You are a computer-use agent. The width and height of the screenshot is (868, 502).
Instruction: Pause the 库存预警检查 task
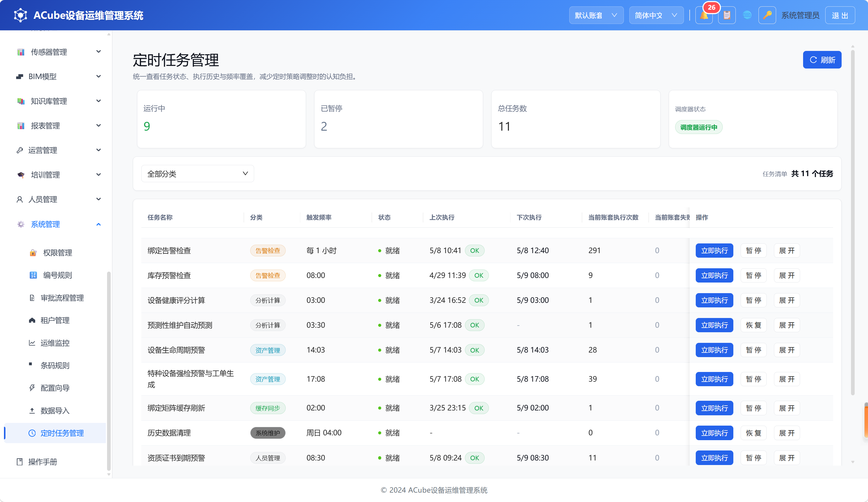753,276
